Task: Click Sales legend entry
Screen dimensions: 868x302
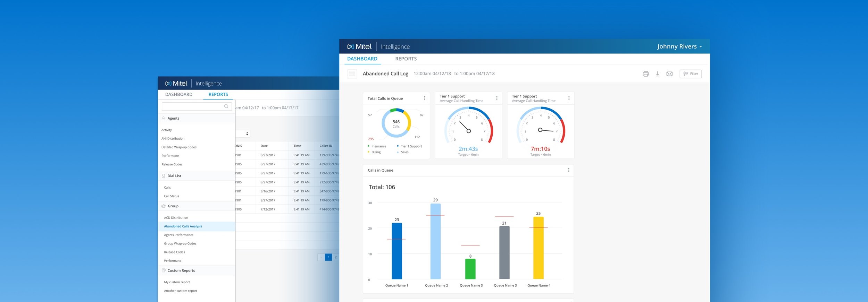Action: 403,152
